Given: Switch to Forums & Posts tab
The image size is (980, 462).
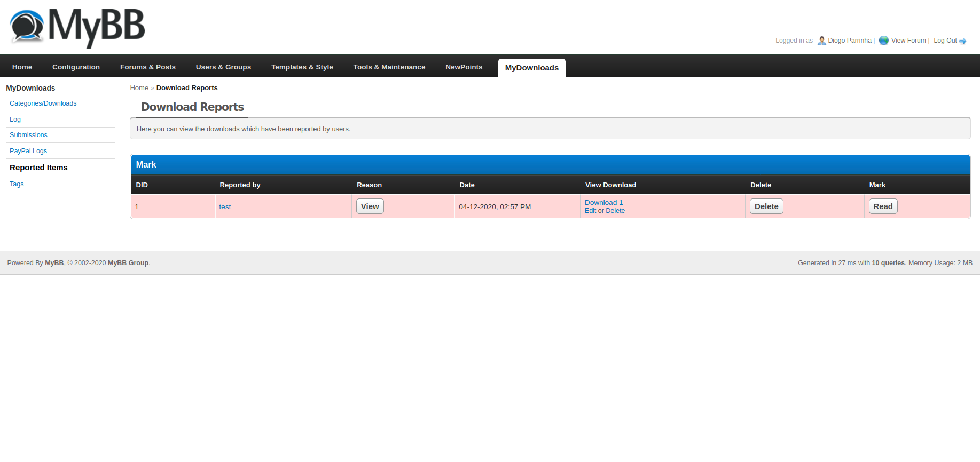Looking at the screenshot, I should tap(147, 67).
